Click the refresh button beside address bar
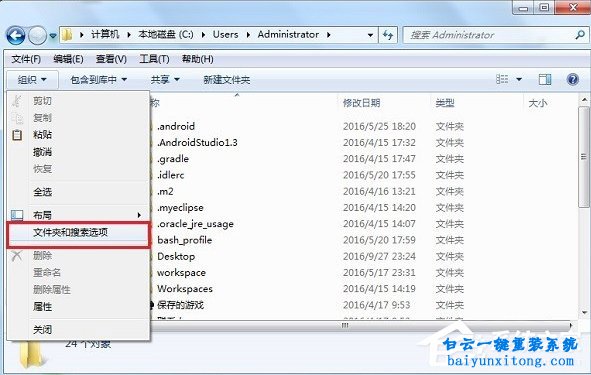This screenshot has width=591, height=375. (x=388, y=35)
